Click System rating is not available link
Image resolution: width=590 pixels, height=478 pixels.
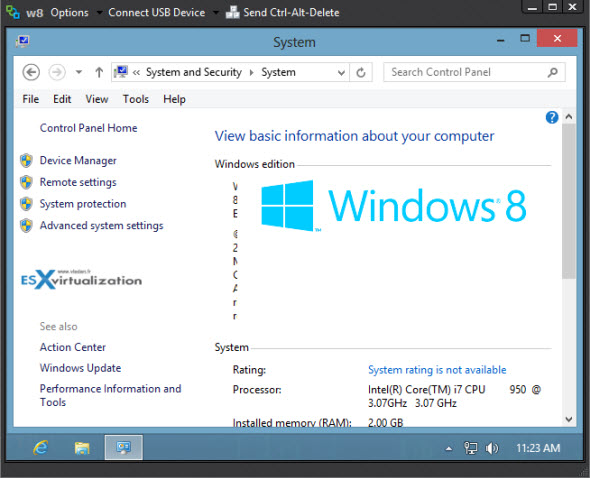click(x=437, y=370)
